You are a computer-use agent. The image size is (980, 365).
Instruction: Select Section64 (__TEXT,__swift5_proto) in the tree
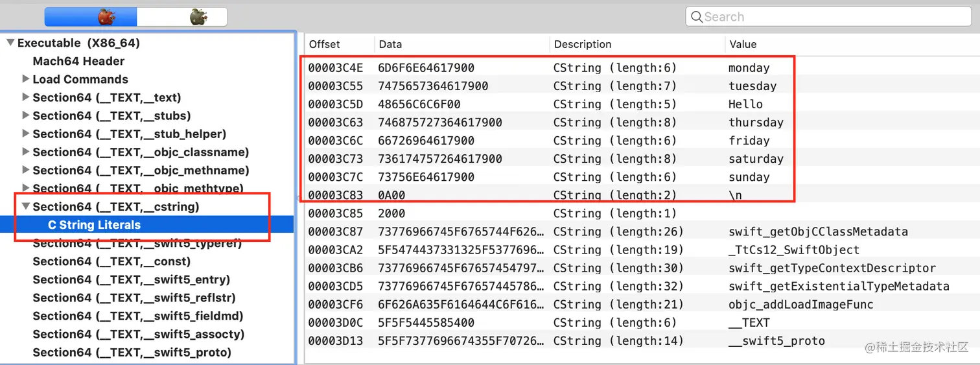point(132,352)
